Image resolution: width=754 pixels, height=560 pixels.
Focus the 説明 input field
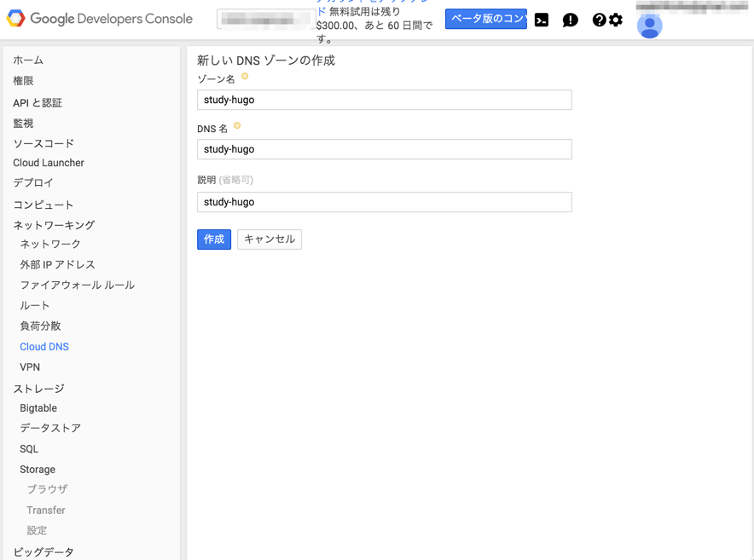pyautogui.click(x=384, y=202)
